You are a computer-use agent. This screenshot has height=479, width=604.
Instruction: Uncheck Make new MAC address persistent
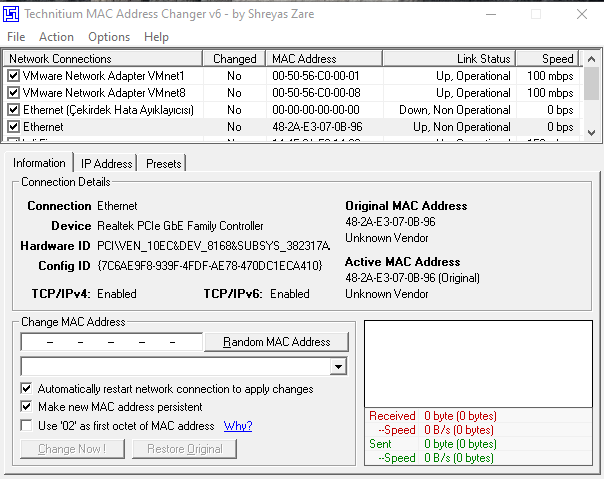(x=26, y=407)
